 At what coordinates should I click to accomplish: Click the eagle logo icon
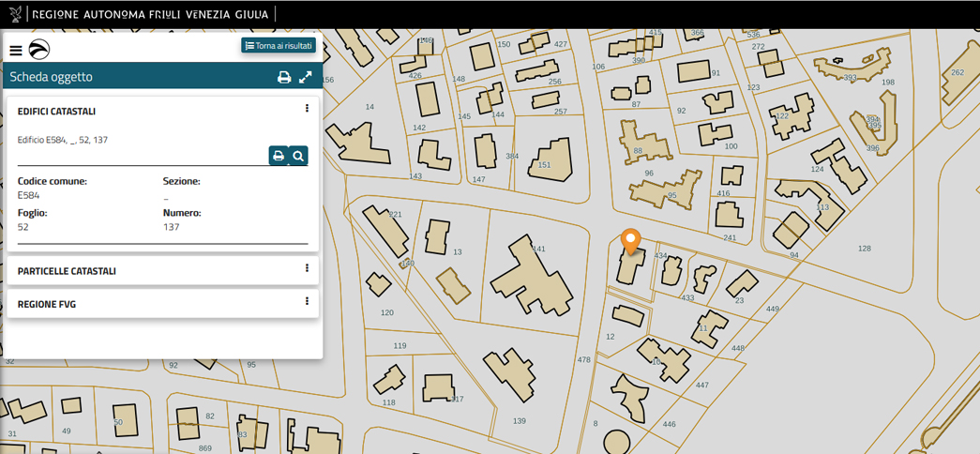click(x=39, y=51)
